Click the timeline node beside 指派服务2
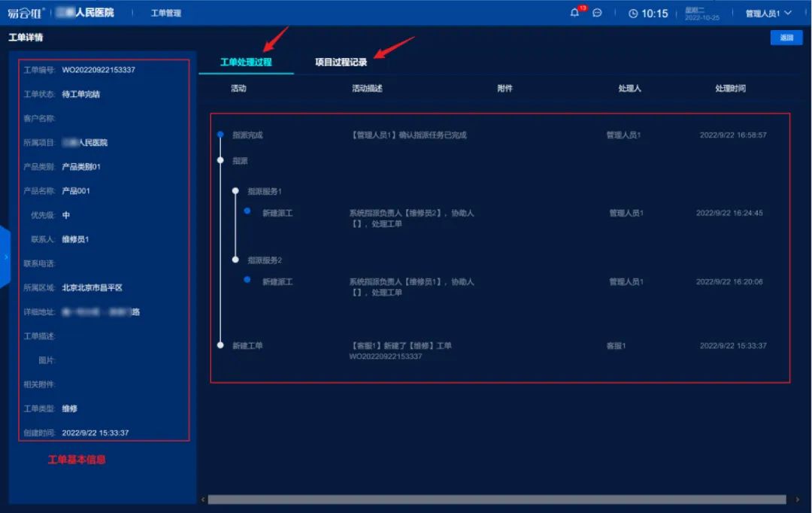This screenshot has width=812, height=513. [x=235, y=260]
